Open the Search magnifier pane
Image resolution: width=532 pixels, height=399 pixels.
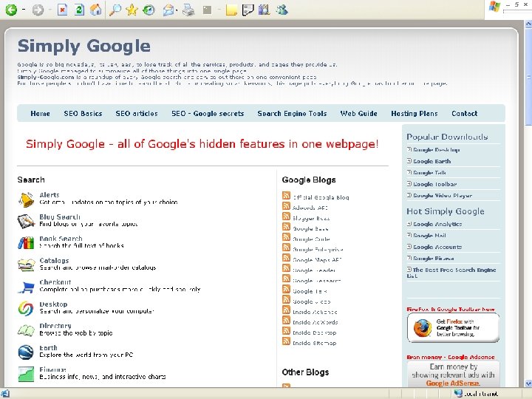(115, 10)
